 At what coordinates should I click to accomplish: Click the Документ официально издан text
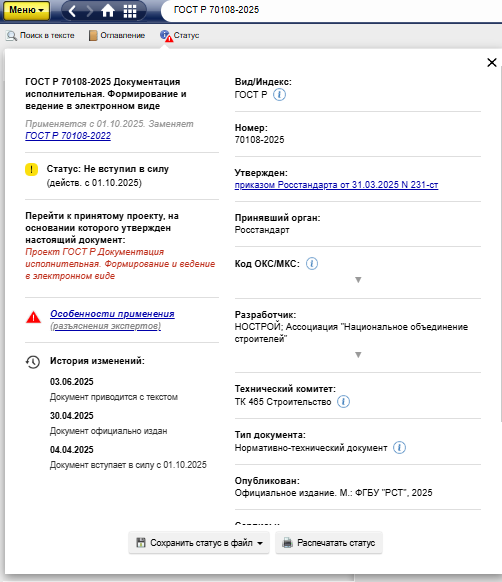pos(108,431)
